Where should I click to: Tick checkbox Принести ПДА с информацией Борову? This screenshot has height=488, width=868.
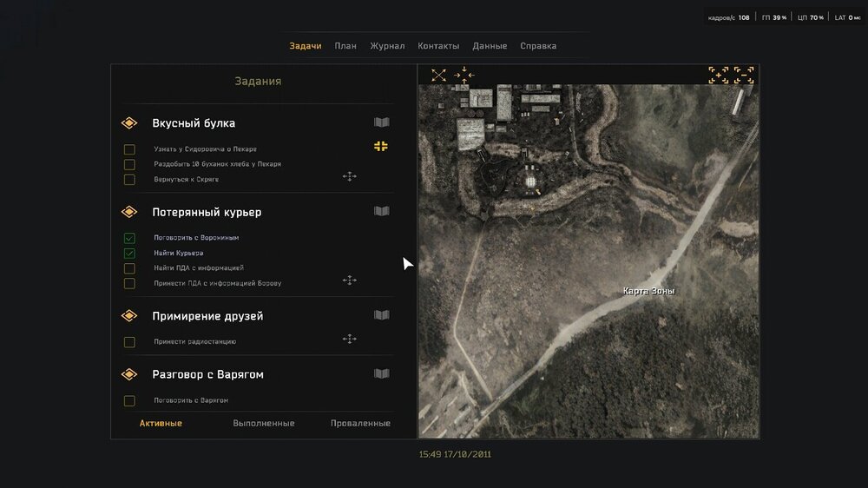129,284
